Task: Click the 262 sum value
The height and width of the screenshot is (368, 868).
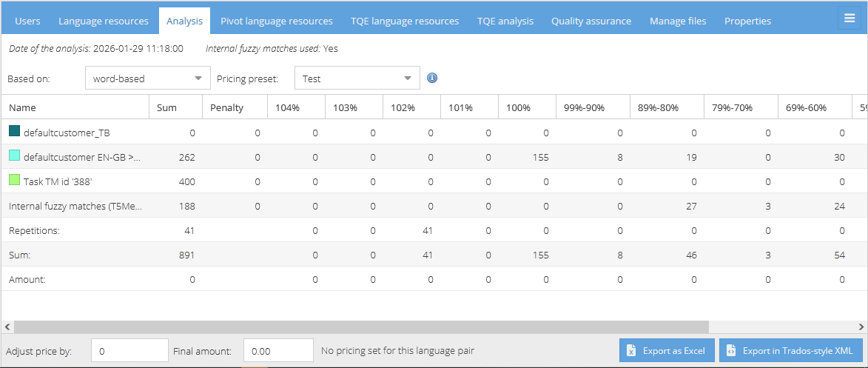Action: 186,157
